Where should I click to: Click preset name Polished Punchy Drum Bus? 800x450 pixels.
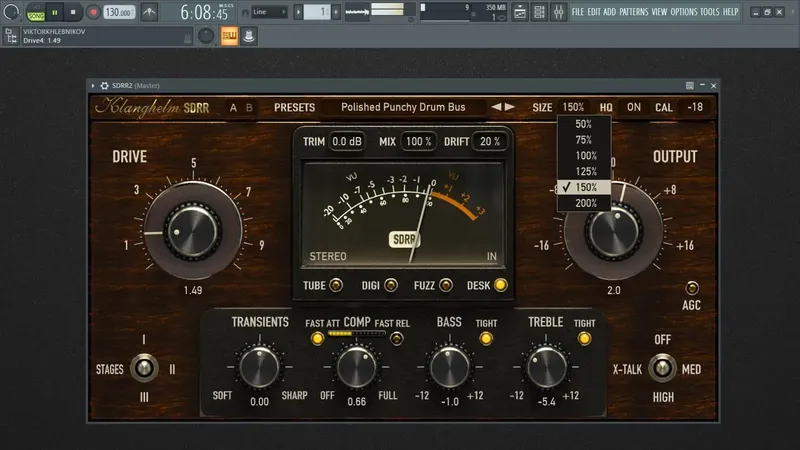point(403,107)
